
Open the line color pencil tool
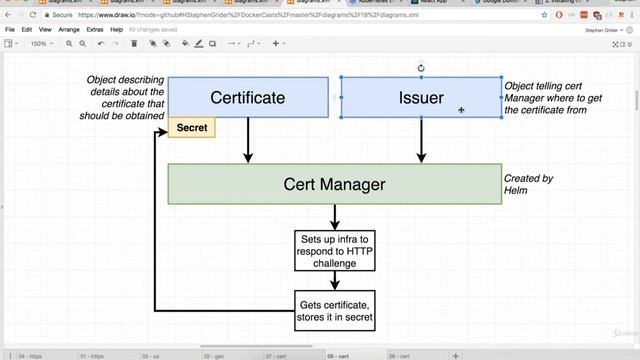pos(199,43)
